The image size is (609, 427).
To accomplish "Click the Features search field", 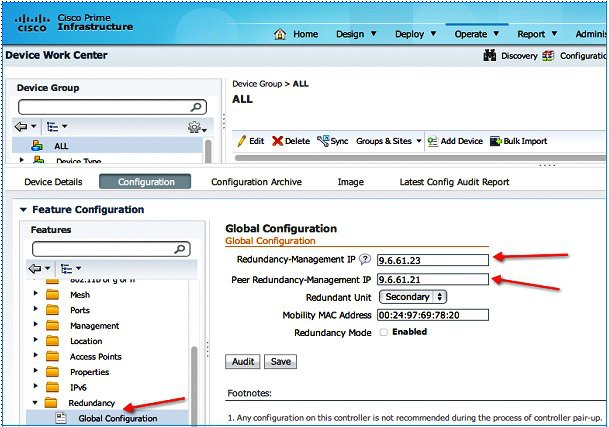I will [x=111, y=249].
